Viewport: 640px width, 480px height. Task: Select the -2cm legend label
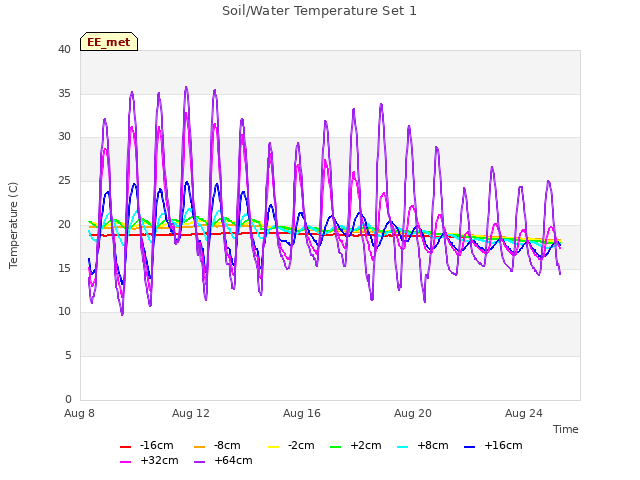click(301, 445)
